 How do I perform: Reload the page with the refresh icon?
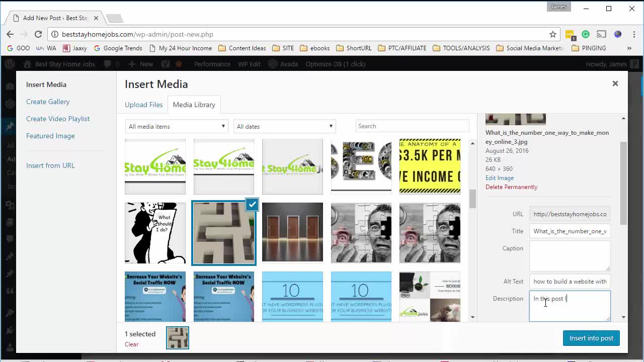pos(38,34)
